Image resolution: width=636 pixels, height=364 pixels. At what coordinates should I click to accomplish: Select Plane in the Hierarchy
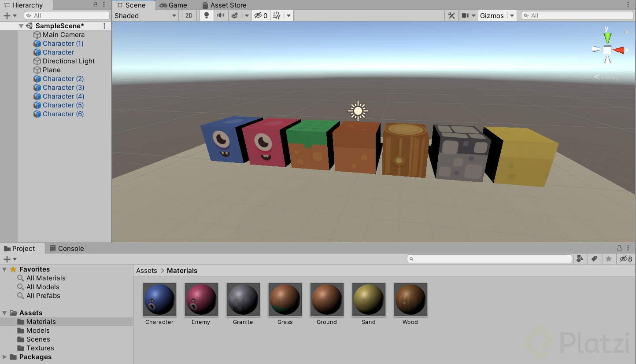click(52, 70)
